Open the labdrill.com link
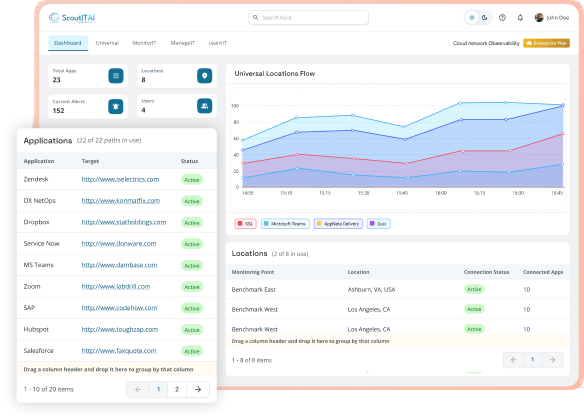The height and width of the screenshot is (419, 584). point(116,286)
